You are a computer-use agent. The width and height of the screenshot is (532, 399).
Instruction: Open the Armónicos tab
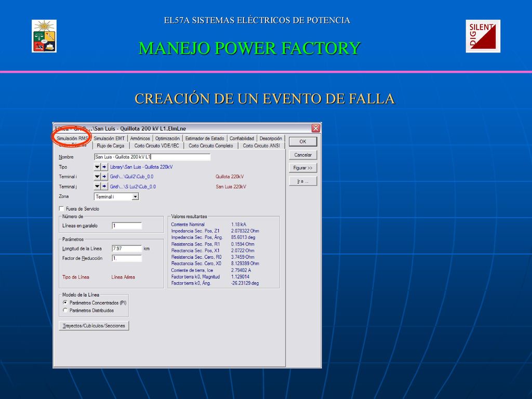click(x=140, y=138)
